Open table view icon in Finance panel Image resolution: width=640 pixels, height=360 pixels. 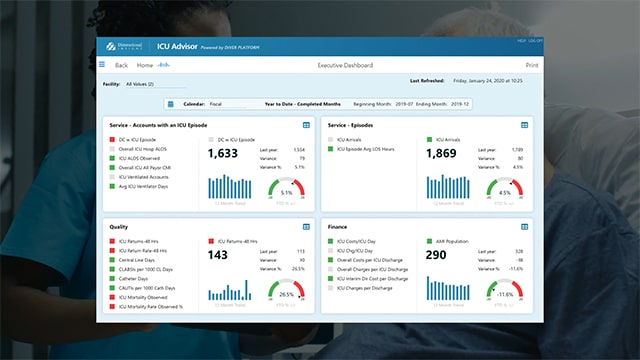(x=524, y=227)
